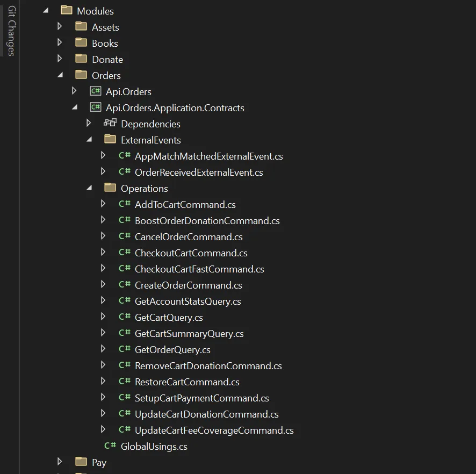Expand the Pay folder chevron

click(x=59, y=462)
